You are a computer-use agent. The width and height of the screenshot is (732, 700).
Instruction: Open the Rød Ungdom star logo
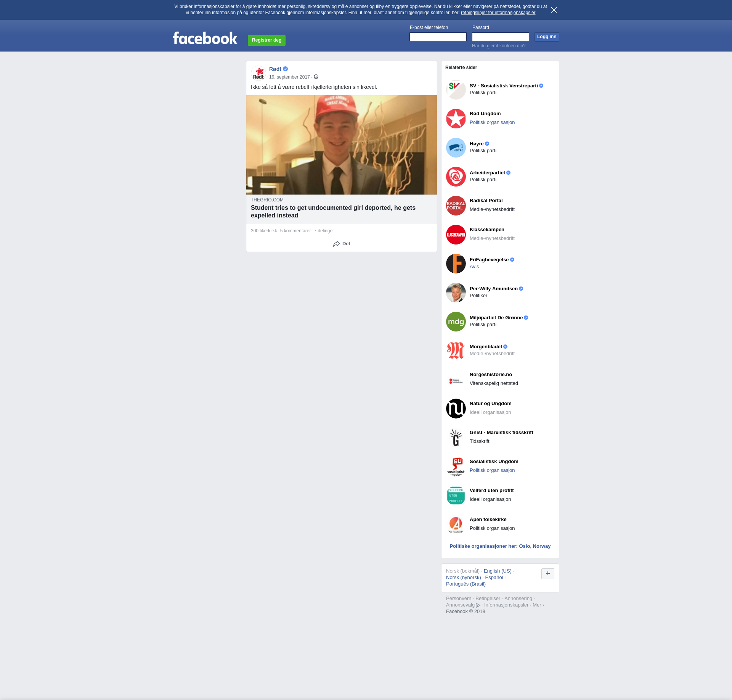point(456,119)
